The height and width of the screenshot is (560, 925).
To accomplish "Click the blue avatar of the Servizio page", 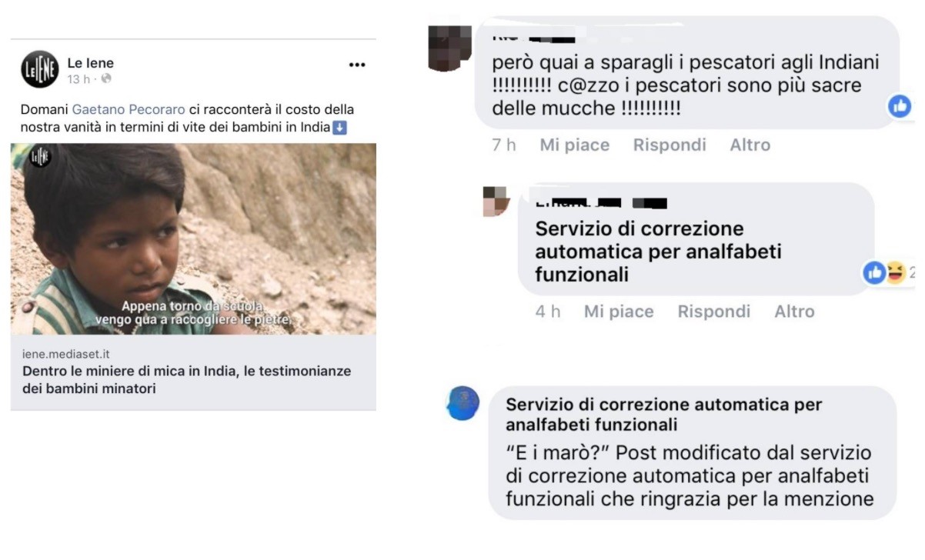I will [462, 404].
